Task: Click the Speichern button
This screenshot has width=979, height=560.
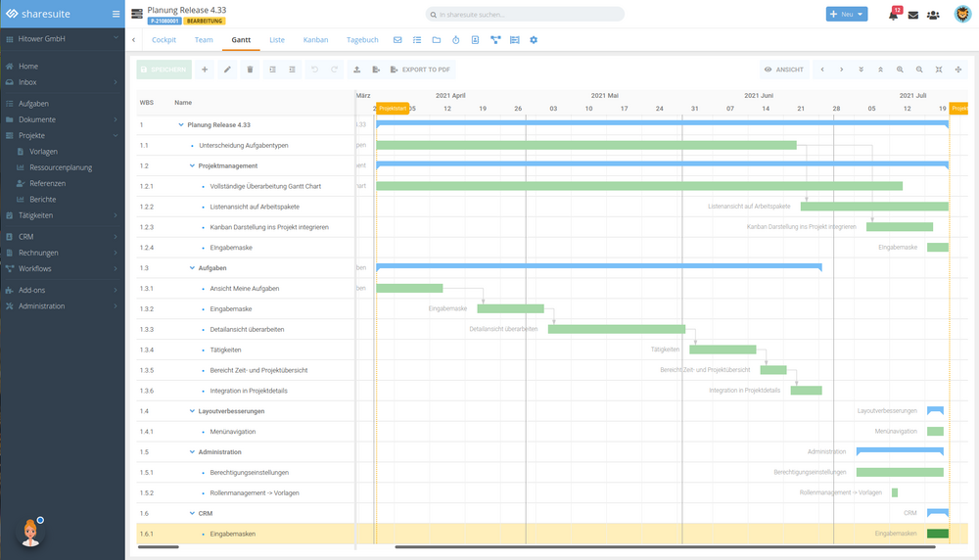Action: click(x=163, y=70)
